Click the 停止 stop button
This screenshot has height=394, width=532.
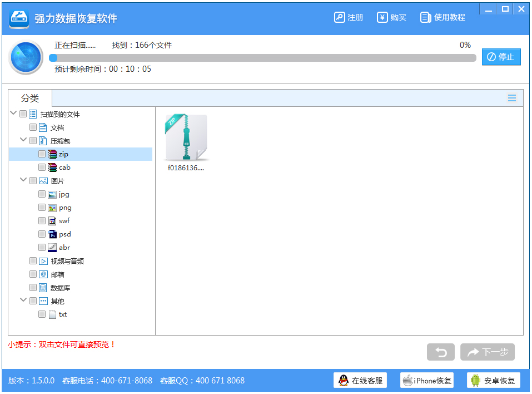501,57
